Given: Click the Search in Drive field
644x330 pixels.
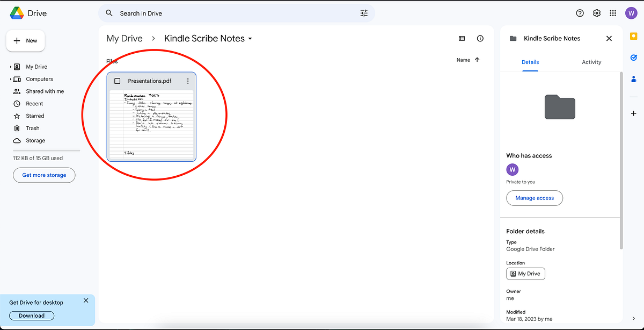Looking at the screenshot, I should (215, 13).
